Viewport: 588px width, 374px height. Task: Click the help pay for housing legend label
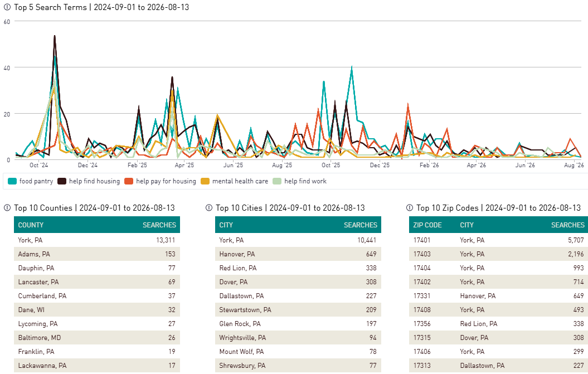pos(166,181)
